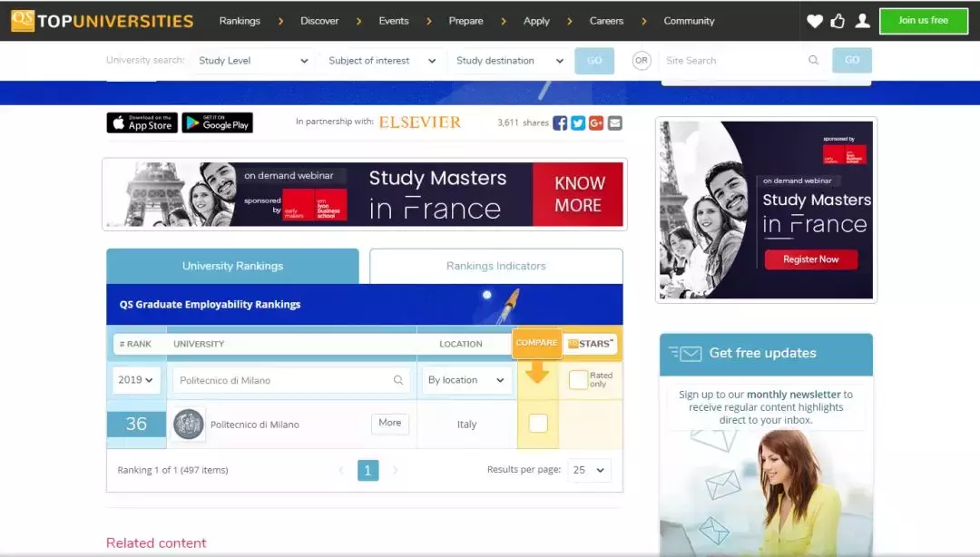Open the Events menu
Viewport: 980px width, 557px height.
pos(394,21)
